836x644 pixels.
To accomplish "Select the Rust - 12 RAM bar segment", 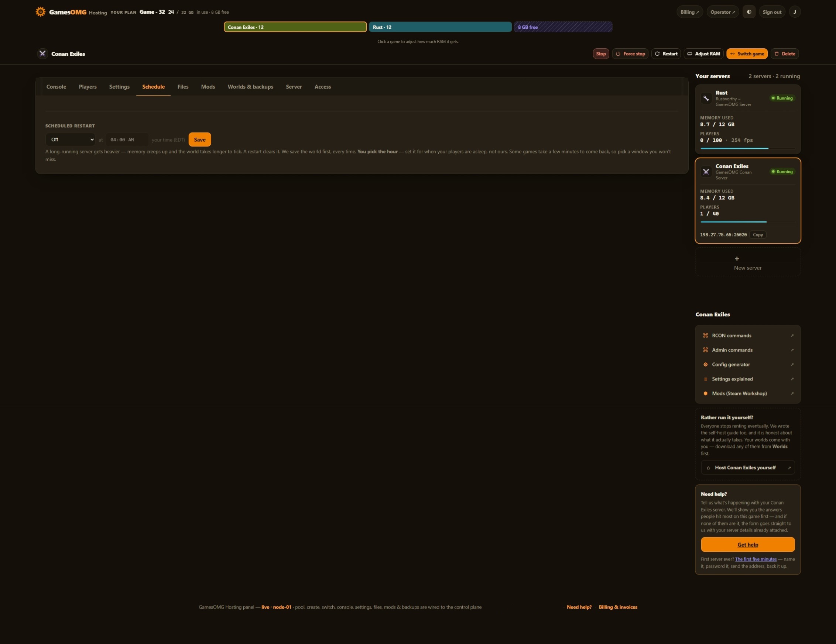I will point(440,27).
